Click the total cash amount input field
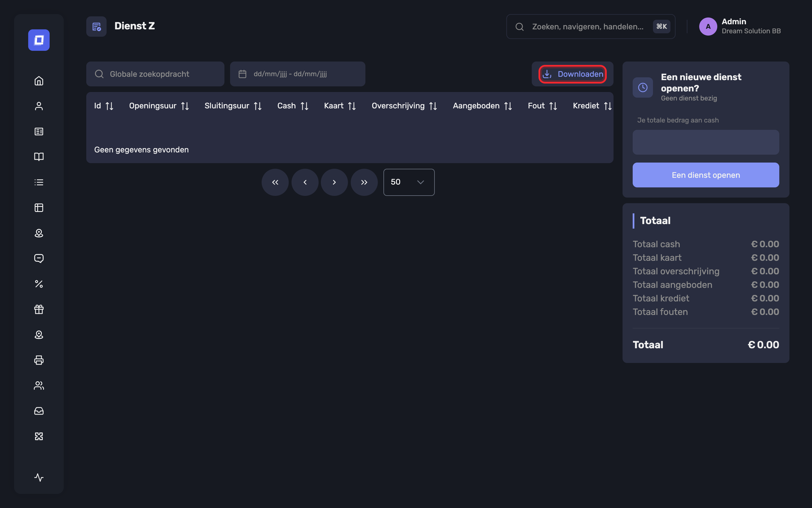The width and height of the screenshot is (812, 508). tap(706, 142)
